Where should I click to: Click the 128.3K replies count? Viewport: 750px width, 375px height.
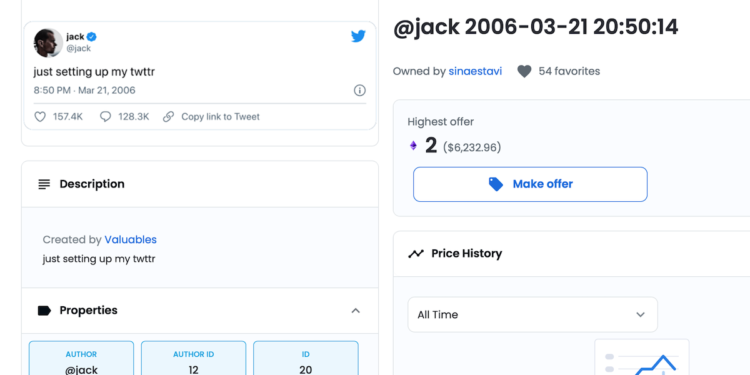134,117
